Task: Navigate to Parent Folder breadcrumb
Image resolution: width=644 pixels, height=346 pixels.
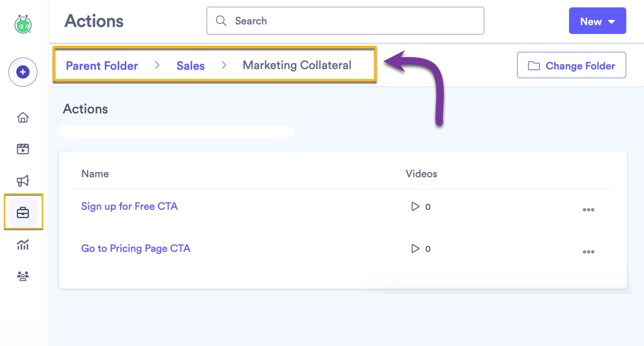Action: click(x=102, y=66)
